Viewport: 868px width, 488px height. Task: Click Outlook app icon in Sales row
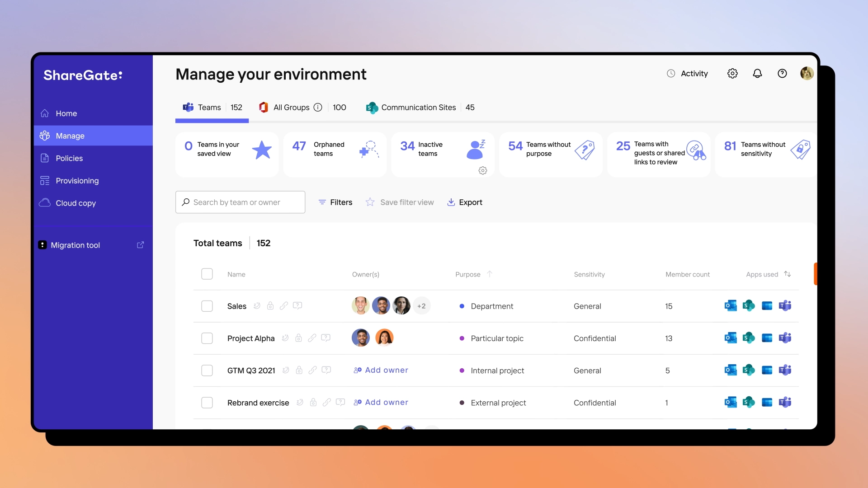[731, 306]
